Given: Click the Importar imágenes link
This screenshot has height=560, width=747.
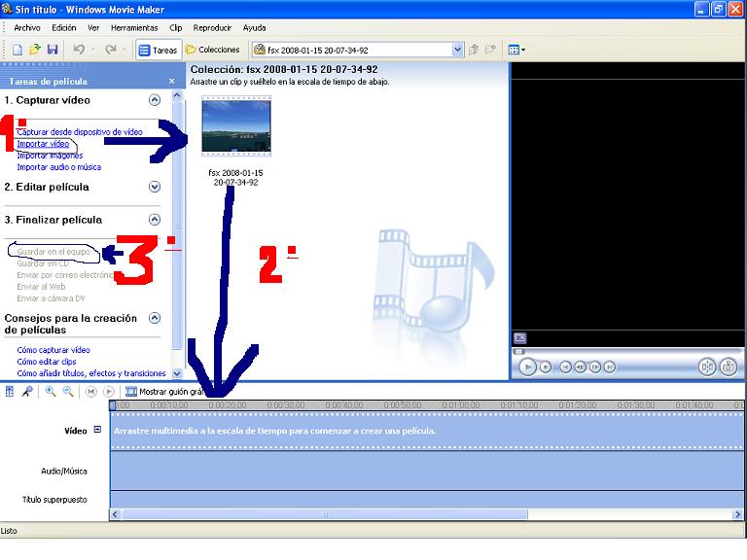Looking at the screenshot, I should coord(50,156).
